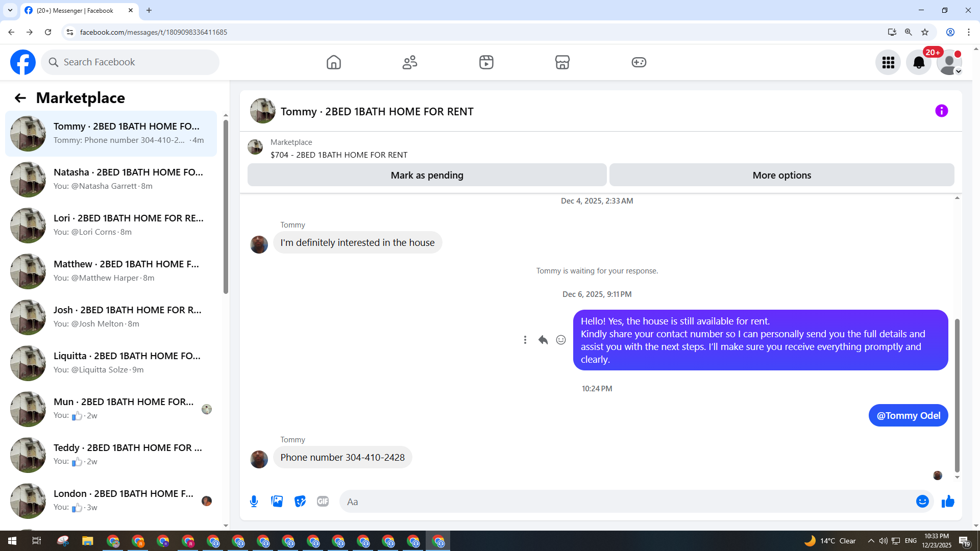Click the GIF picker icon
The width and height of the screenshot is (980, 551).
pyautogui.click(x=323, y=502)
